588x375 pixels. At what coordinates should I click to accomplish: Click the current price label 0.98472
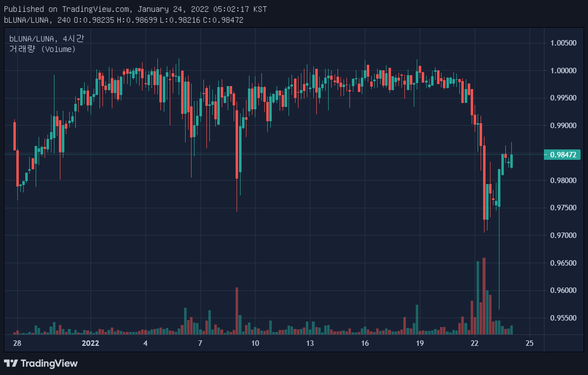click(x=562, y=154)
